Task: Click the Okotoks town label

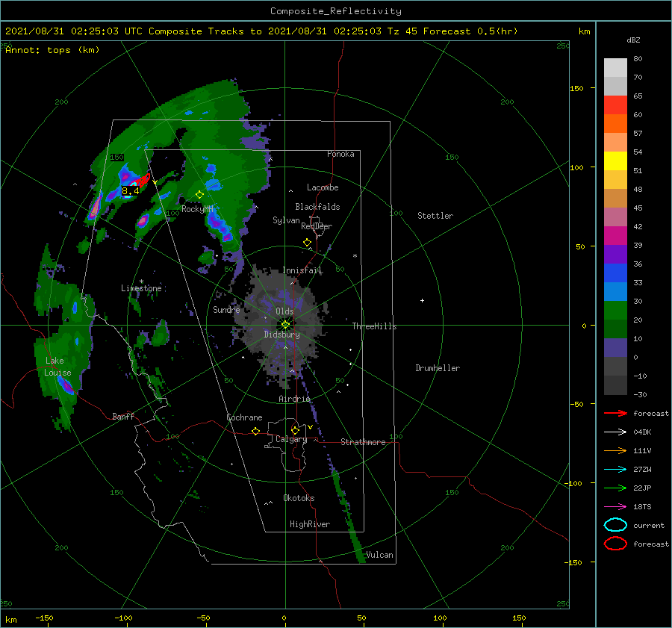Action: 299,498
